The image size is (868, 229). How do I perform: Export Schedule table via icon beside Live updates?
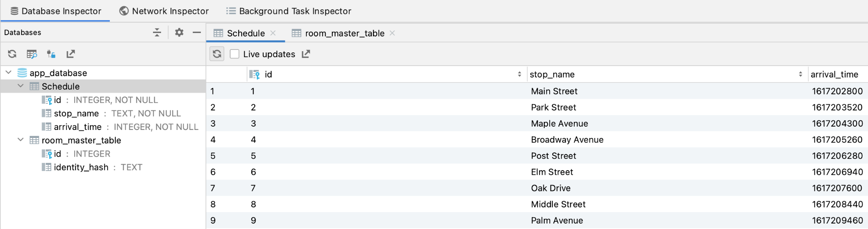306,54
